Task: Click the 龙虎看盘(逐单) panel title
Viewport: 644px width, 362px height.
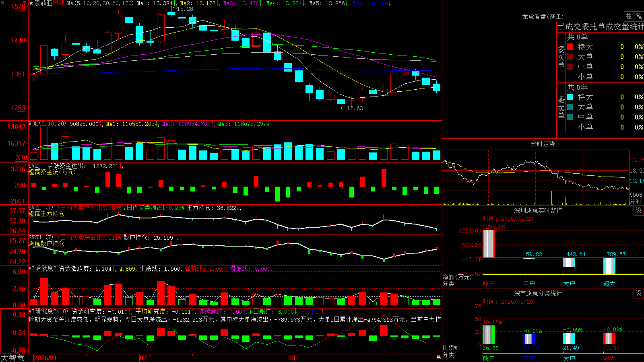Action: click(543, 16)
